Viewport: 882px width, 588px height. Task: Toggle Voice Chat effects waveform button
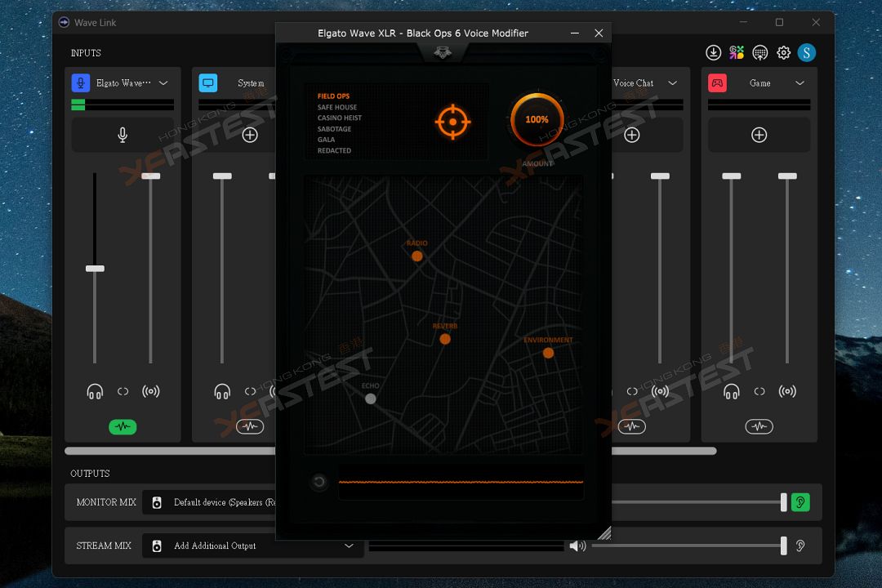click(x=631, y=426)
